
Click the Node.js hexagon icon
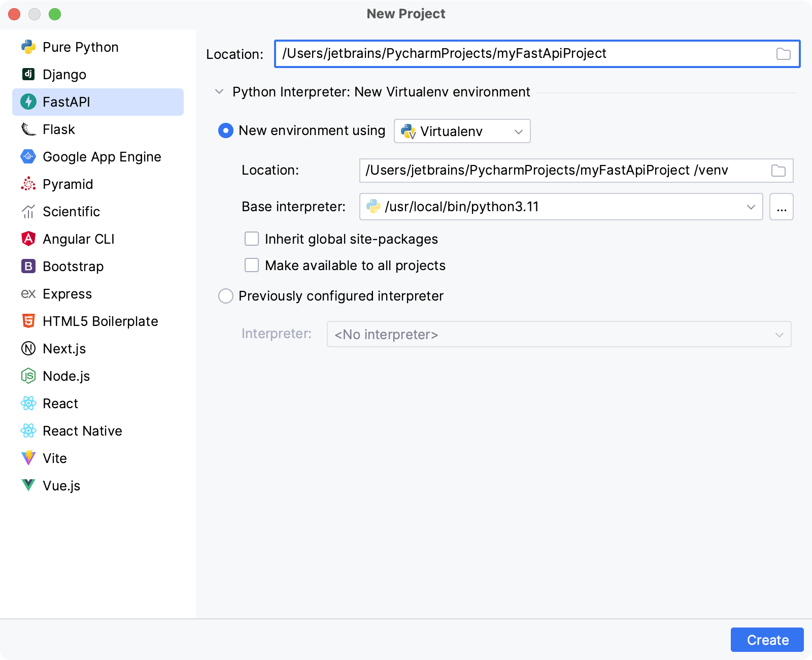point(28,376)
